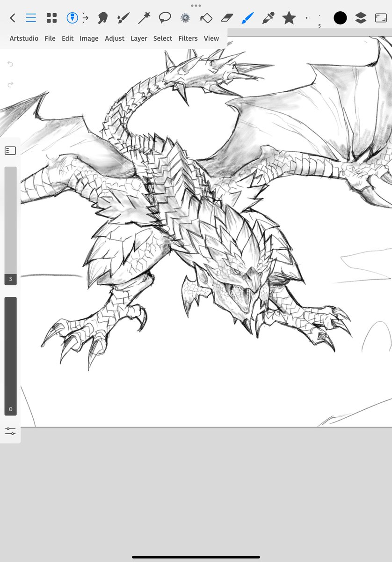This screenshot has height=562, width=392.
Task: Select the blue Paint Brush tool
Action: 247,18
